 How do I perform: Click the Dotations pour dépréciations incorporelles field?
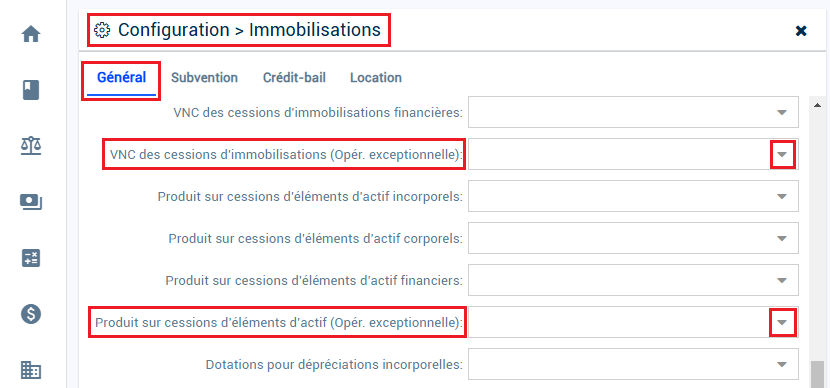tap(633, 364)
